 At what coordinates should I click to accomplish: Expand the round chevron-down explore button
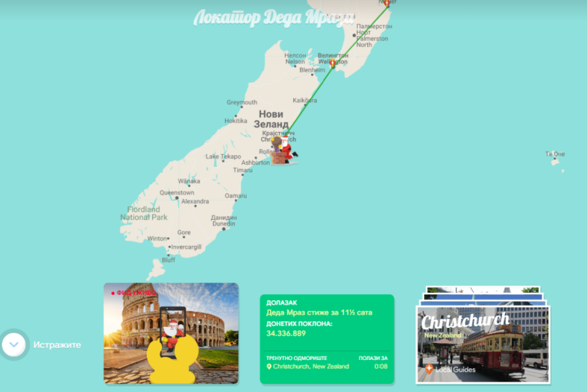tap(14, 344)
